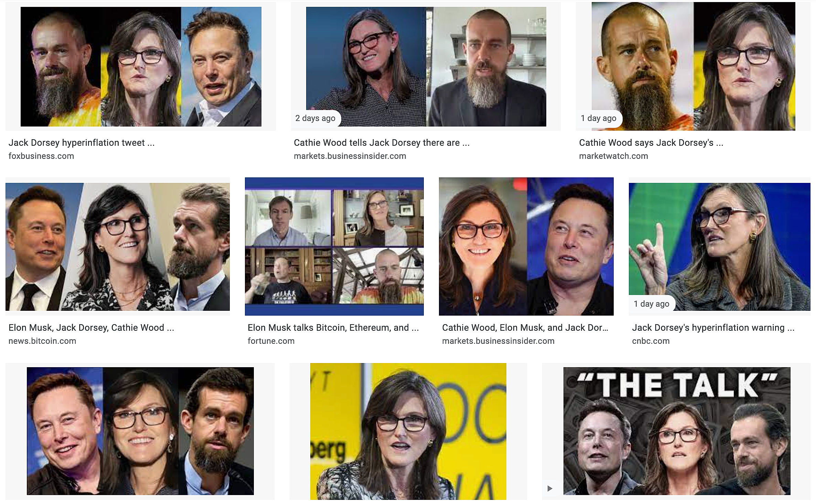This screenshot has width=816, height=504.
Task: Visit the foxbusiness.com source link
Action: (41, 156)
